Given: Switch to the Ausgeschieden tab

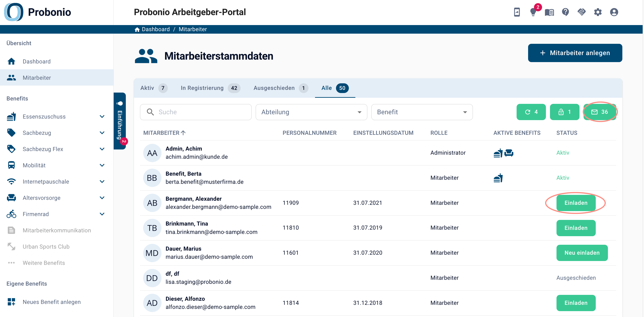Looking at the screenshot, I should [x=281, y=88].
